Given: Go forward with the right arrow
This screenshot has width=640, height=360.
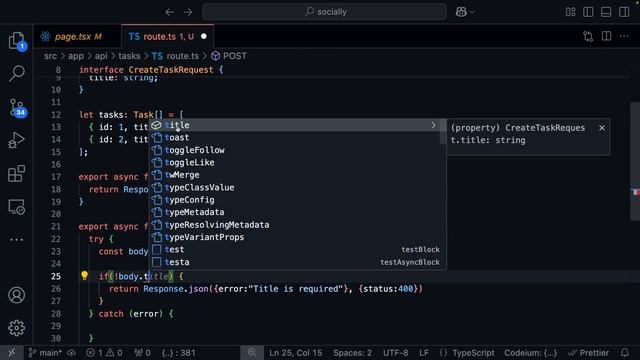Looking at the screenshot, I should (x=188, y=12).
